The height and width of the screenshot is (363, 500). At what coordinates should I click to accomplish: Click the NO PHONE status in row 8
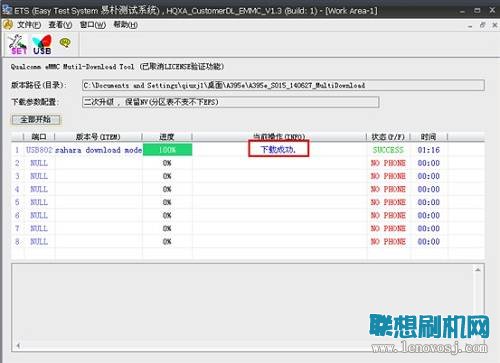tap(388, 241)
